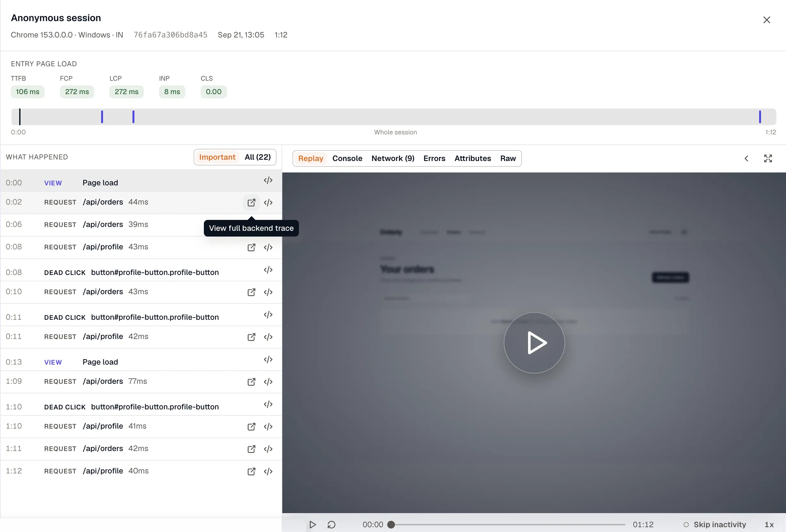Image resolution: width=786 pixels, height=532 pixels.
Task: Click the TTFB 106 ms badge
Action: [x=28, y=92]
